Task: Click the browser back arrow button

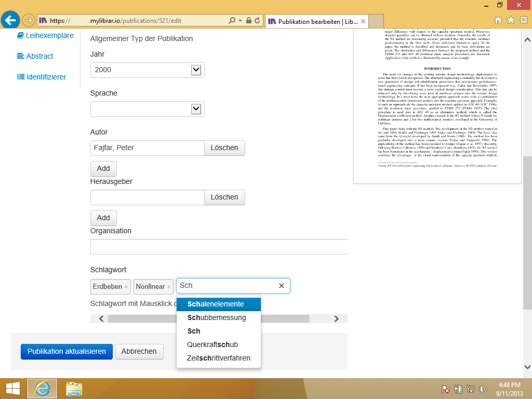Action: click(x=10, y=20)
